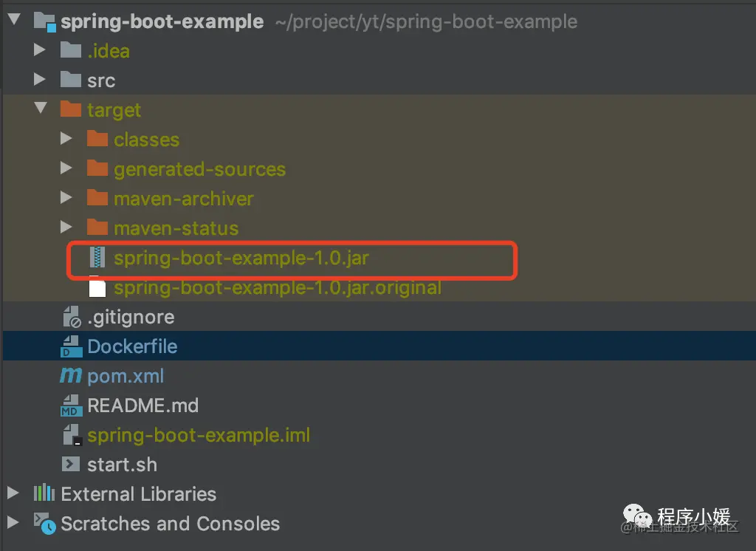Select the target folder name
756x551 pixels.
[x=114, y=111]
